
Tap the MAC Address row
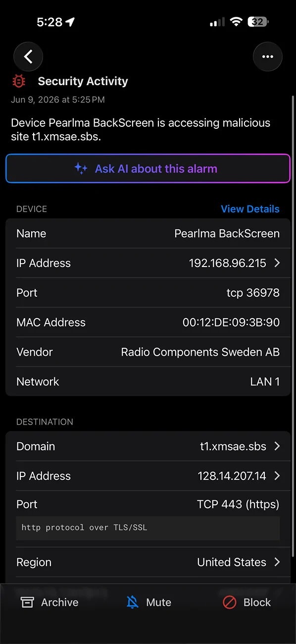pos(148,322)
